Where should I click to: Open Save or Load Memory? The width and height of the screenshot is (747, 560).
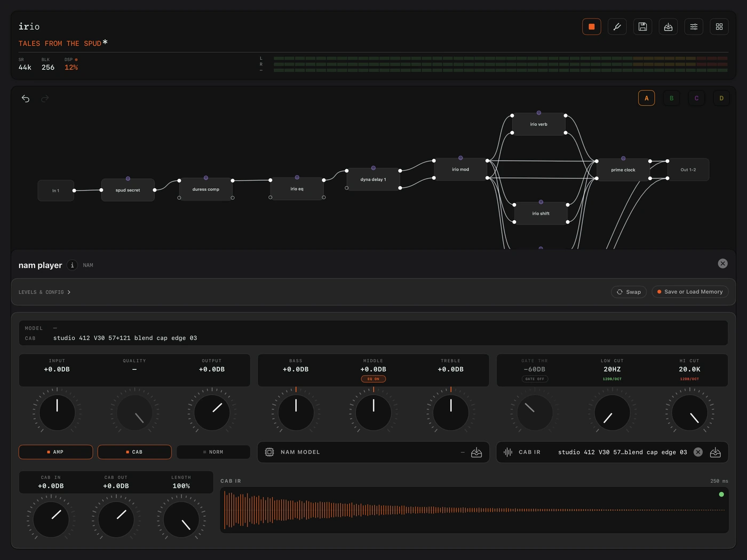pyautogui.click(x=690, y=292)
